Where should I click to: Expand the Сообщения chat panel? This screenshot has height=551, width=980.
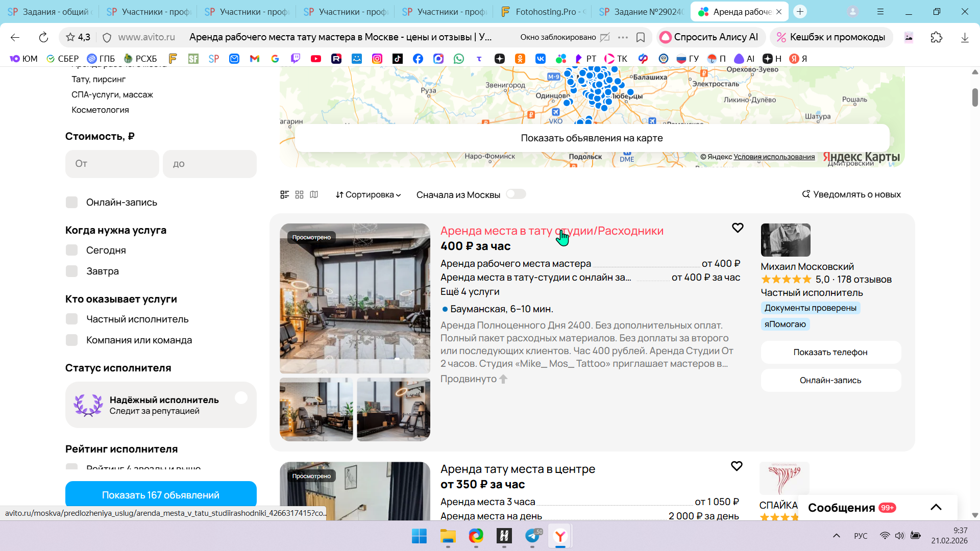(936, 507)
